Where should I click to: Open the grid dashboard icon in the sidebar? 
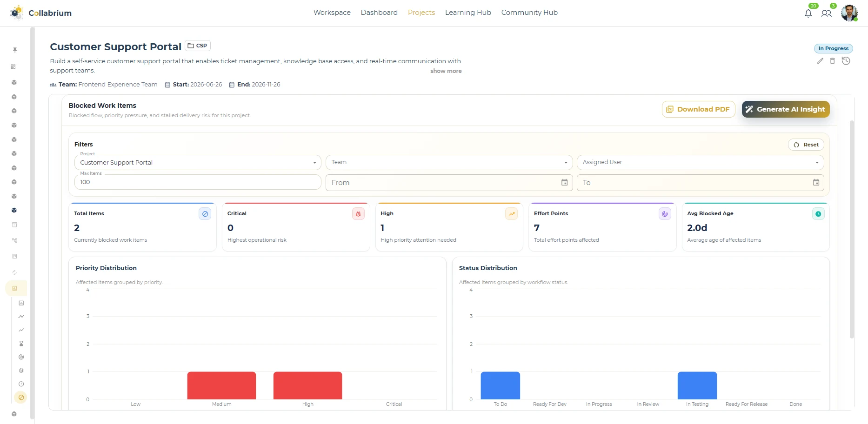coord(13,66)
